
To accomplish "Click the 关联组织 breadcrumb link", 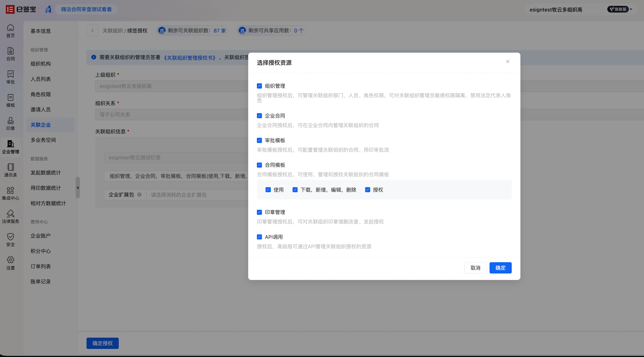I will tap(113, 30).
